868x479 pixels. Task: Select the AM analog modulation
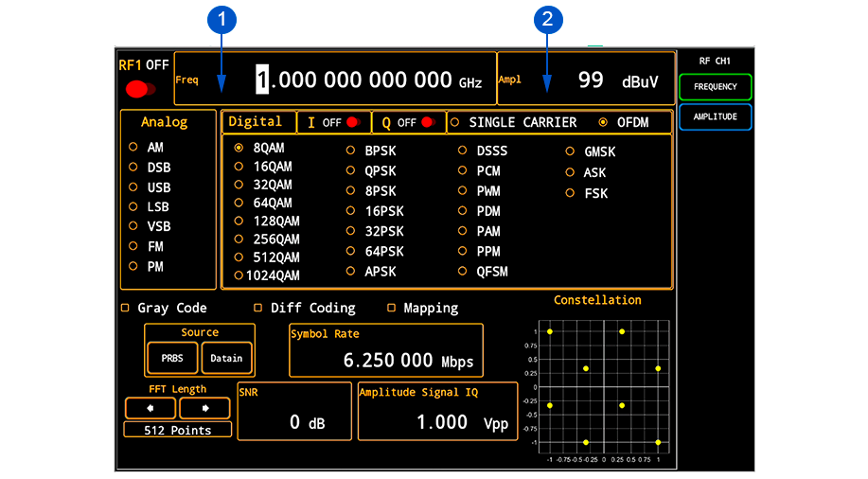pyautogui.click(x=133, y=148)
